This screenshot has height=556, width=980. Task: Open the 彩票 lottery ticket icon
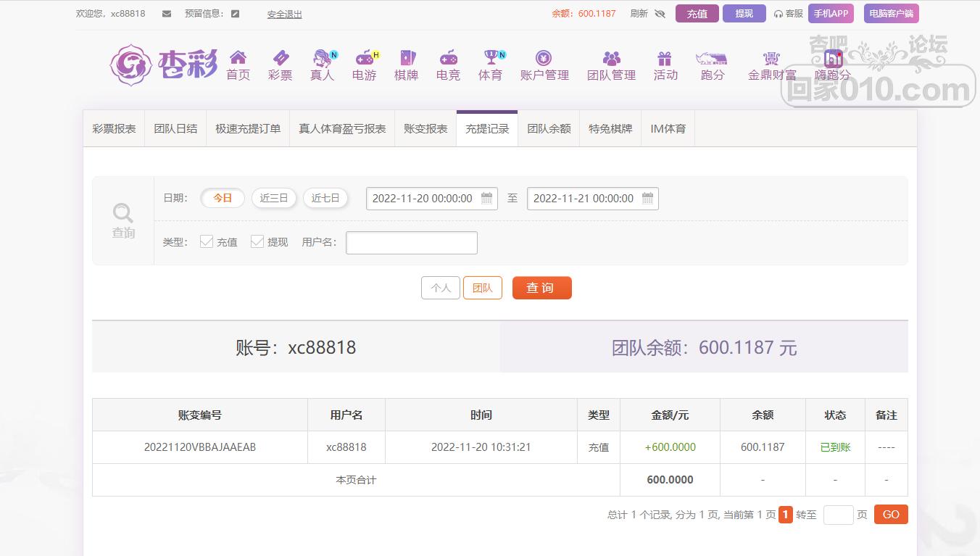pyautogui.click(x=280, y=59)
